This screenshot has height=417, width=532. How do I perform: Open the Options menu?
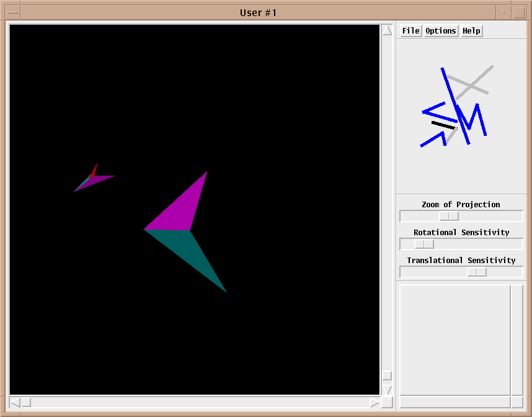tap(441, 31)
